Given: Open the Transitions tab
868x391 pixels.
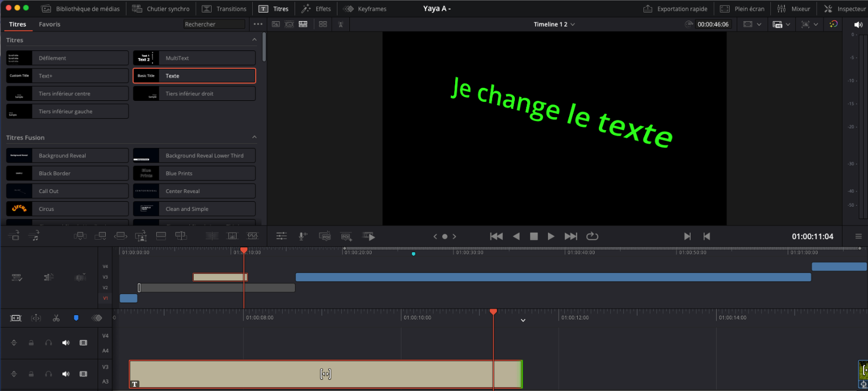Looking at the screenshot, I should click(x=225, y=9).
